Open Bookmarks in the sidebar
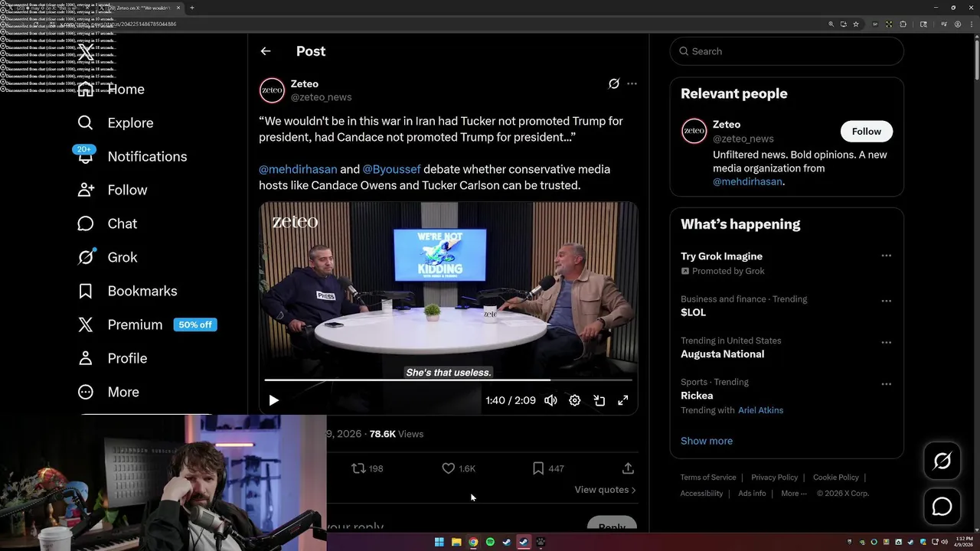 [x=127, y=292]
